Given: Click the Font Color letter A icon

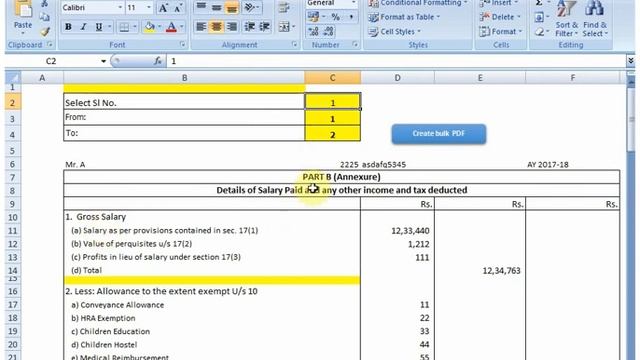Looking at the screenshot, I should 171,27.
